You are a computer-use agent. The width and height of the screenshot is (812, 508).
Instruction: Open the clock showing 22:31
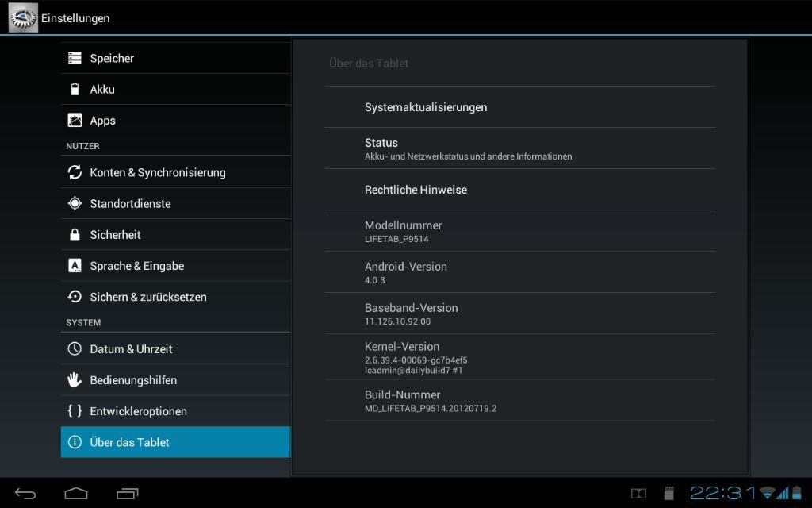pos(723,492)
